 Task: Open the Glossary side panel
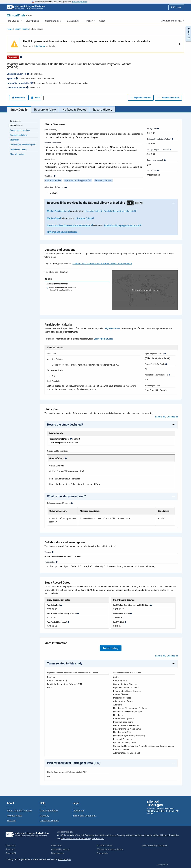click(188, 34)
